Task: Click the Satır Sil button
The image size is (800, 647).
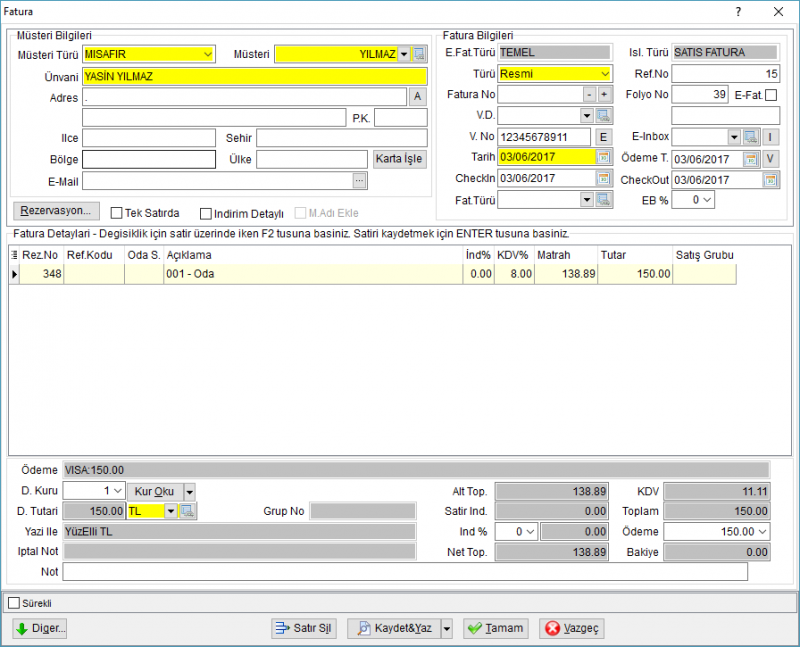Action: pyautogui.click(x=304, y=628)
